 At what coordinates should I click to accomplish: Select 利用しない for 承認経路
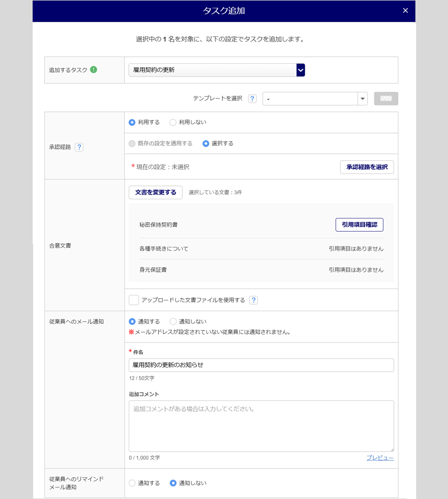pyautogui.click(x=173, y=123)
